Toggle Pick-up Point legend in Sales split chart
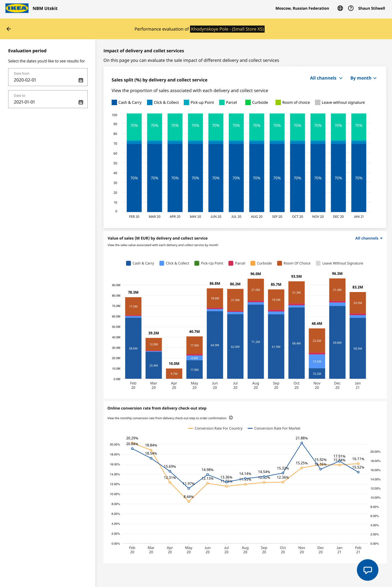The width and height of the screenshot is (392, 587). (x=199, y=102)
